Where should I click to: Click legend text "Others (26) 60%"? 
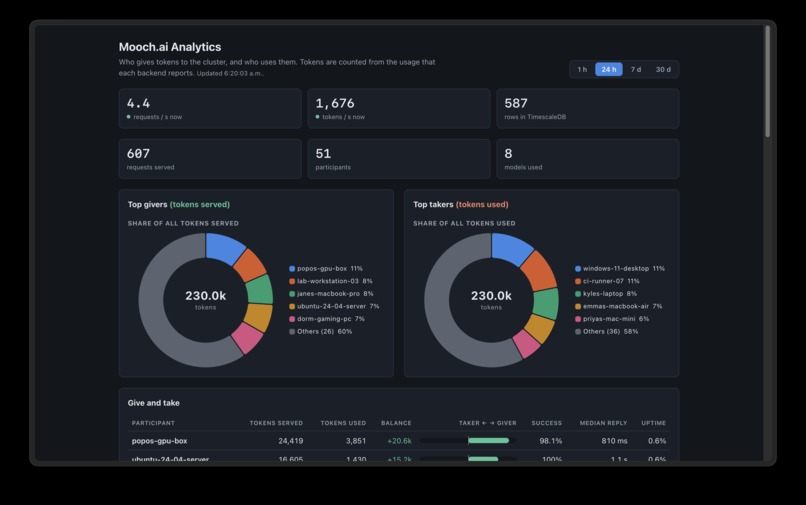click(325, 332)
